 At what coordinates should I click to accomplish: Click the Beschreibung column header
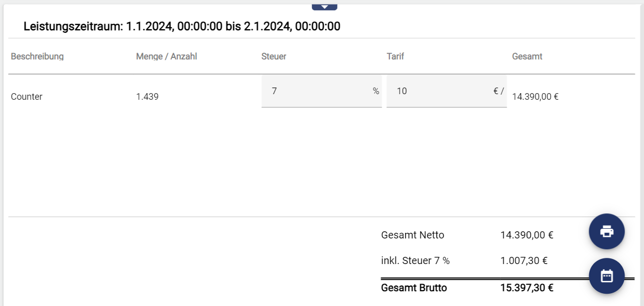click(37, 56)
